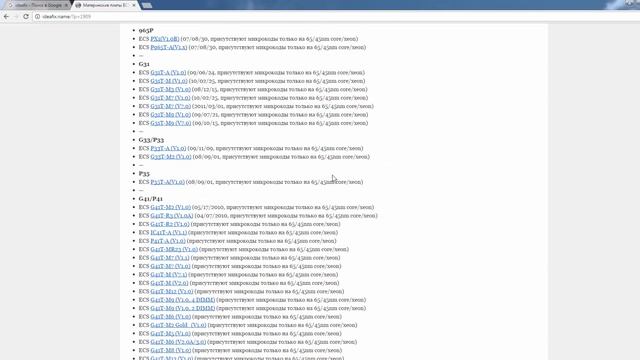Open the G31T-M (V1.0) link
This screenshot has height=360, width=640.
coord(169,81)
